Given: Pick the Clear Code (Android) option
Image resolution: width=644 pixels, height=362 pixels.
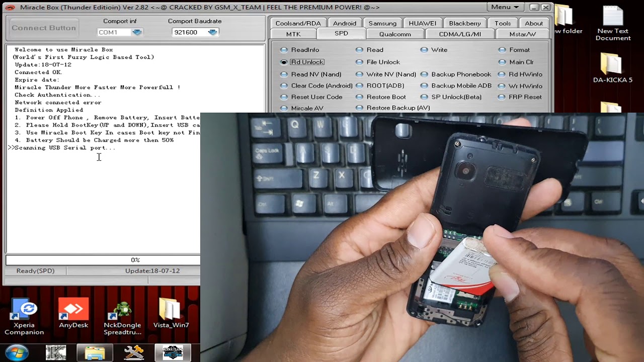Looking at the screenshot, I should click(316, 85).
